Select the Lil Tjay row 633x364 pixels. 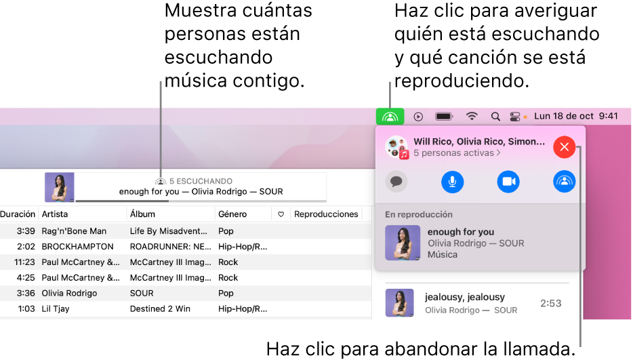[186, 308]
